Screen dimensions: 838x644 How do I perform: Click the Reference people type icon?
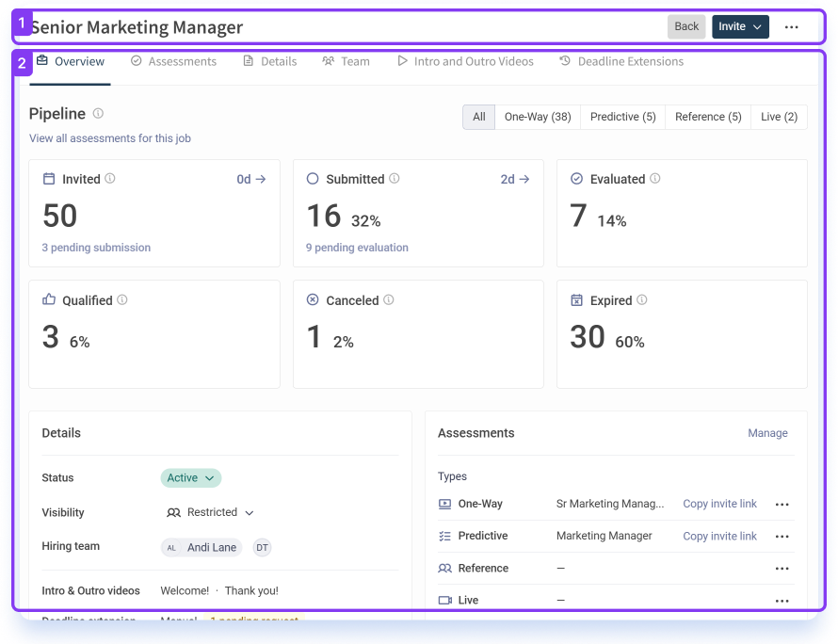click(x=444, y=568)
